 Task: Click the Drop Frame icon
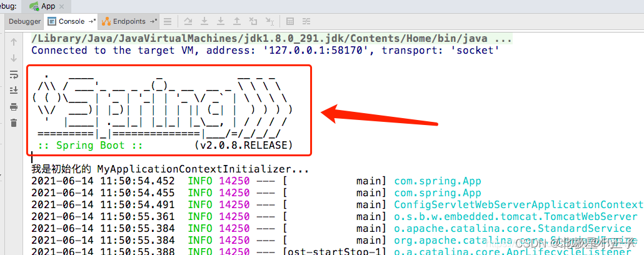point(253,21)
